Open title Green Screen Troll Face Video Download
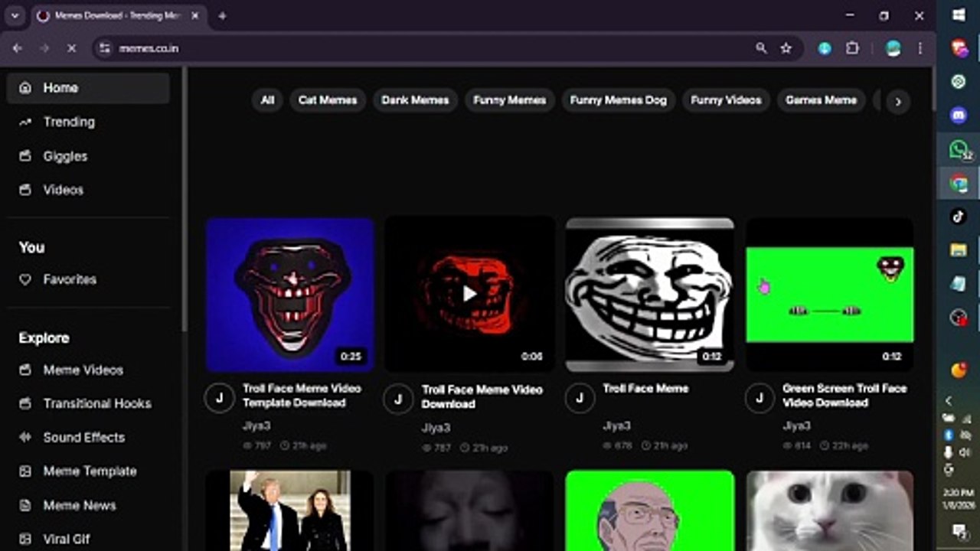Image resolution: width=980 pixels, height=551 pixels. (x=844, y=396)
